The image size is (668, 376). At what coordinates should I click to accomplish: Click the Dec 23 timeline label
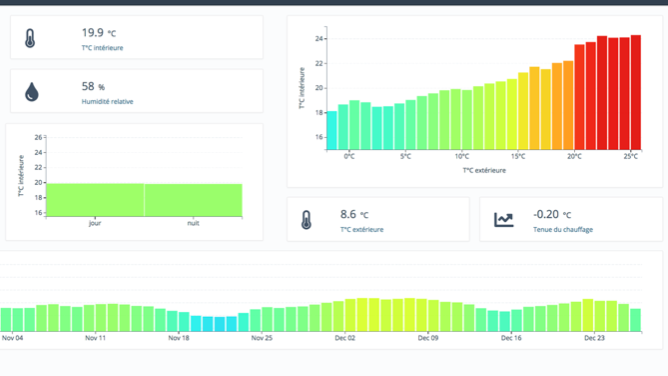click(594, 338)
